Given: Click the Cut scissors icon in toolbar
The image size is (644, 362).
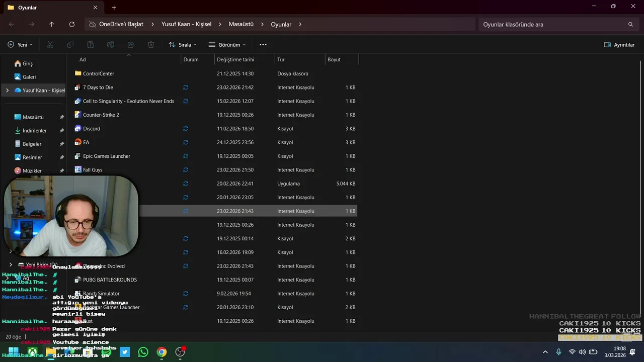Looking at the screenshot, I should pyautogui.click(x=50, y=45).
